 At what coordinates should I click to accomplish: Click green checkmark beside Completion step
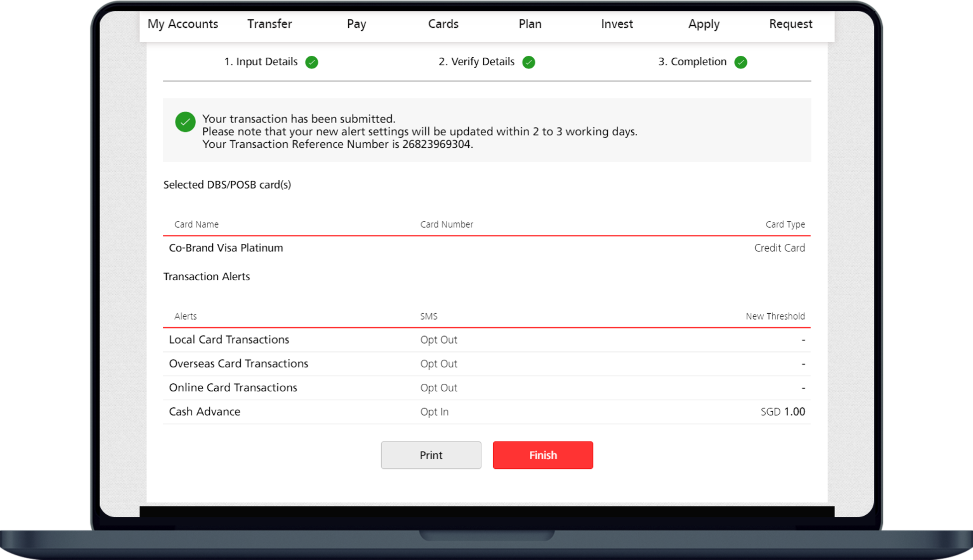click(x=741, y=62)
